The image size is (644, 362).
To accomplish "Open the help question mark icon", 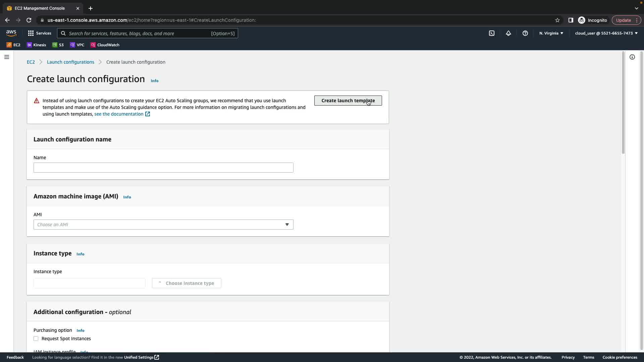I will [525, 33].
